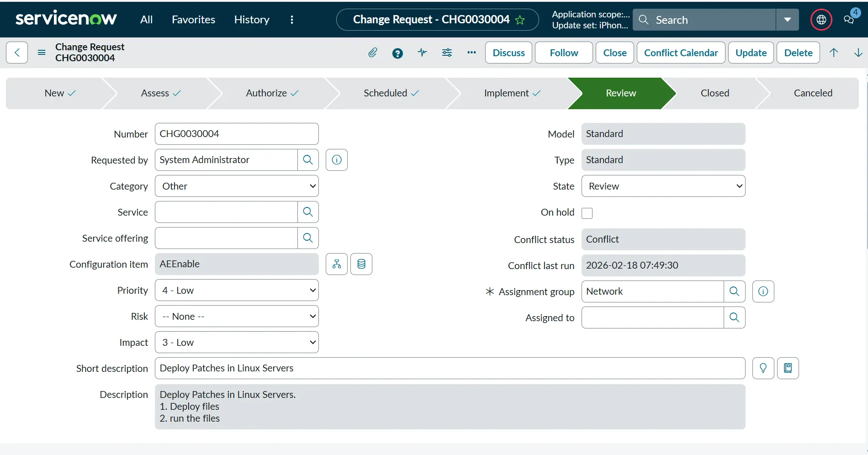Click the Short description input field

[x=450, y=368]
